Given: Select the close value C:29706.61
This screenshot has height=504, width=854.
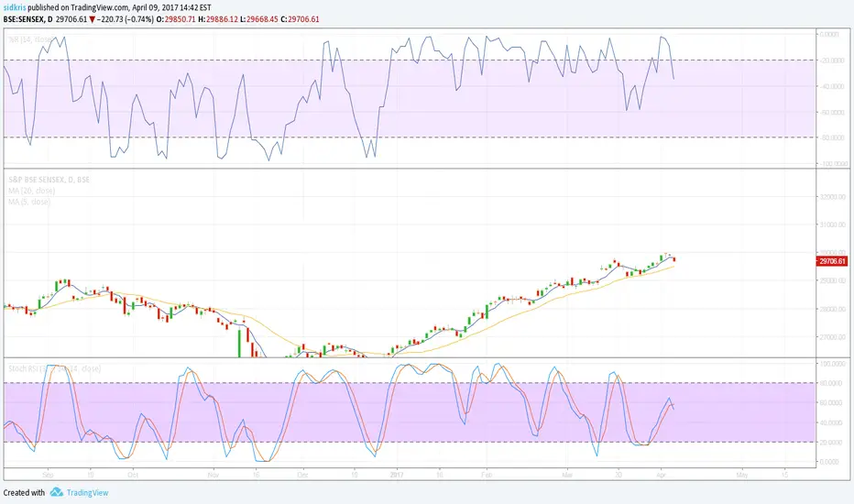Looking at the screenshot, I should pyautogui.click(x=301, y=19).
